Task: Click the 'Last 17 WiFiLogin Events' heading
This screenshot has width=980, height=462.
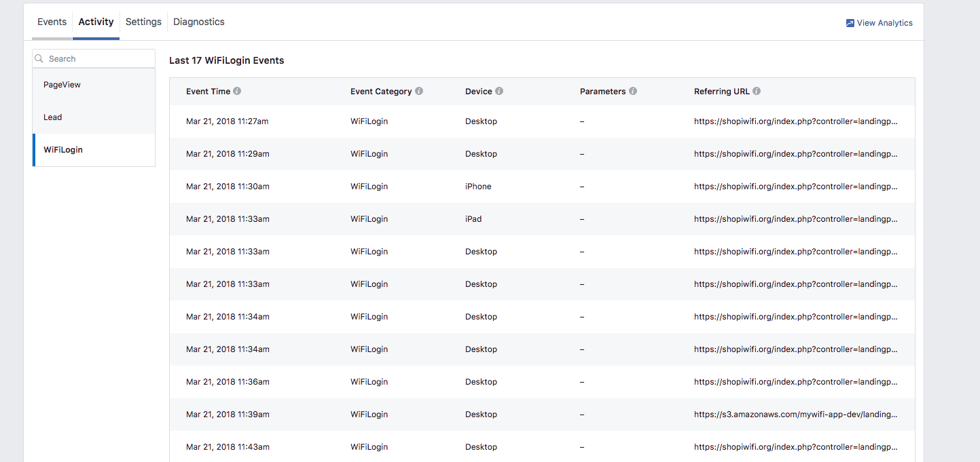Action: (x=227, y=60)
